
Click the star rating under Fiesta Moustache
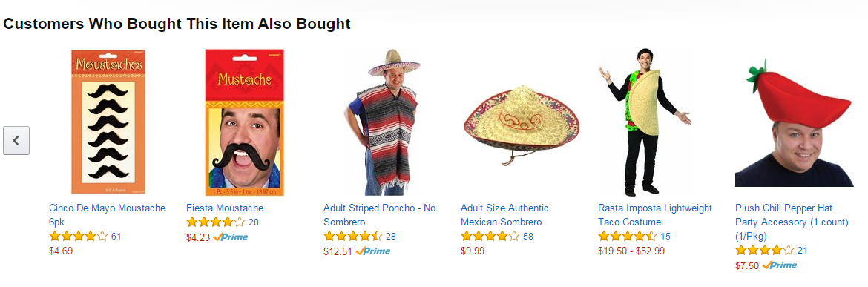pyautogui.click(x=216, y=222)
